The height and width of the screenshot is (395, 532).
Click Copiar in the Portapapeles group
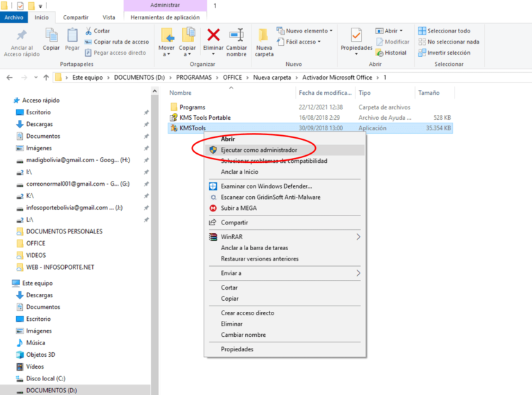pyautogui.click(x=51, y=39)
